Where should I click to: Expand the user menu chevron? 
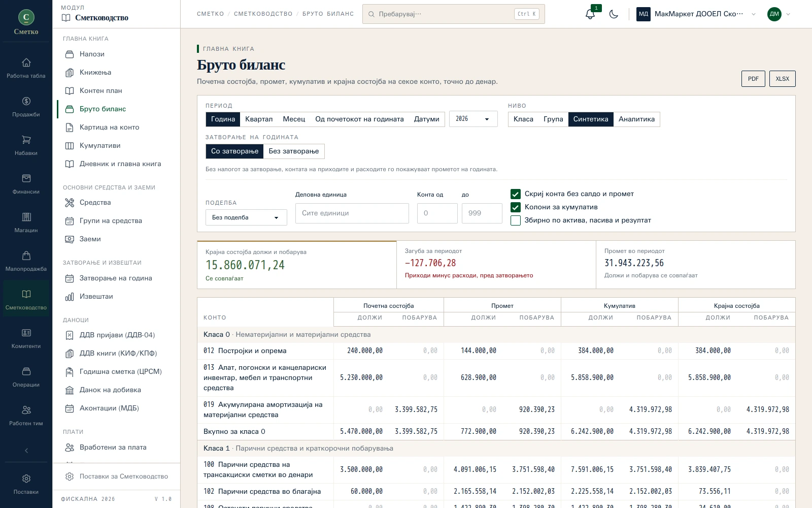788,14
